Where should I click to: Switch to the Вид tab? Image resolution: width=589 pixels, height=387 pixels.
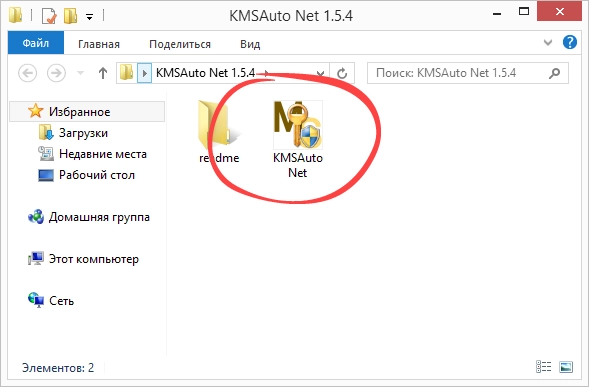pyautogui.click(x=250, y=44)
